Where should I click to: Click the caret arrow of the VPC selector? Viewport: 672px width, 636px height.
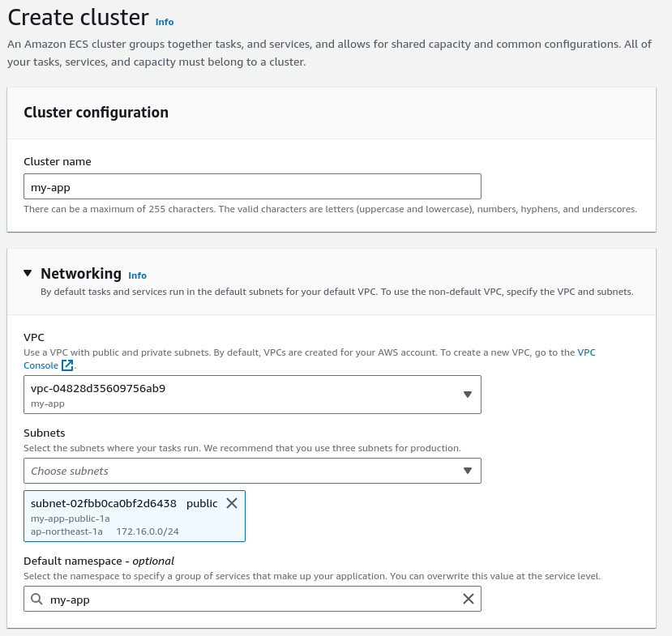click(x=468, y=395)
